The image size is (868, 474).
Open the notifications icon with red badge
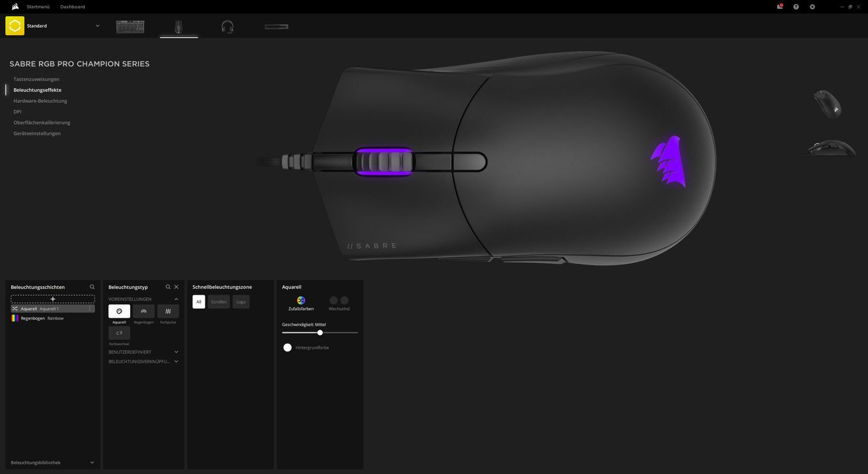(780, 6)
